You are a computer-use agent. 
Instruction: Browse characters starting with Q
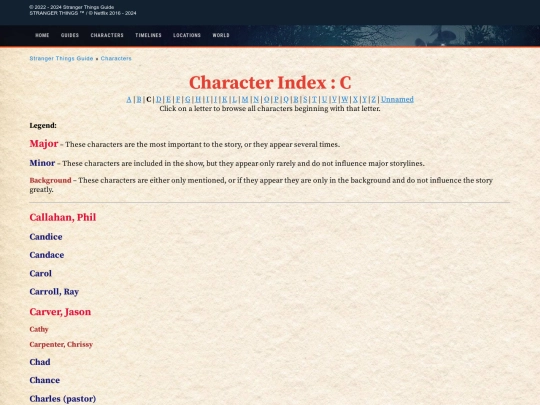(x=286, y=100)
